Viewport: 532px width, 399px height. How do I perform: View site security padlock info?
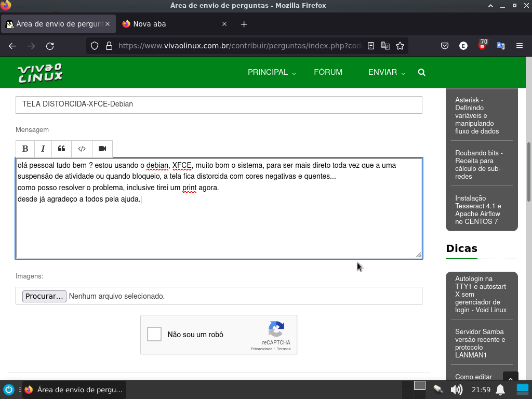point(109,46)
